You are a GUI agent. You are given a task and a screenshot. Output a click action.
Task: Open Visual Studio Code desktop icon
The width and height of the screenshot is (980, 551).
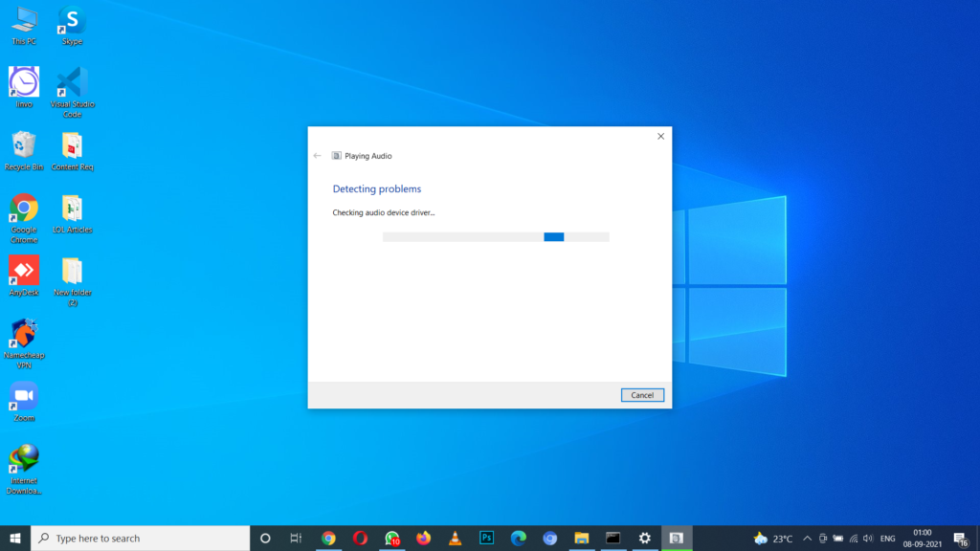click(x=72, y=84)
